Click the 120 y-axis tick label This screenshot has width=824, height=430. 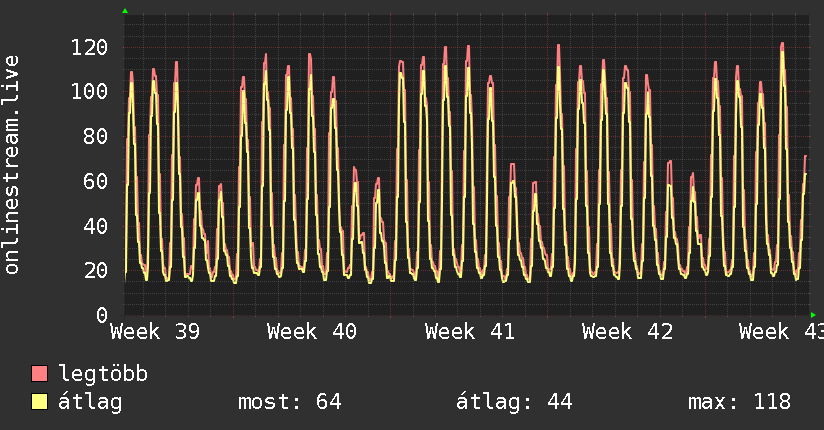click(89, 48)
